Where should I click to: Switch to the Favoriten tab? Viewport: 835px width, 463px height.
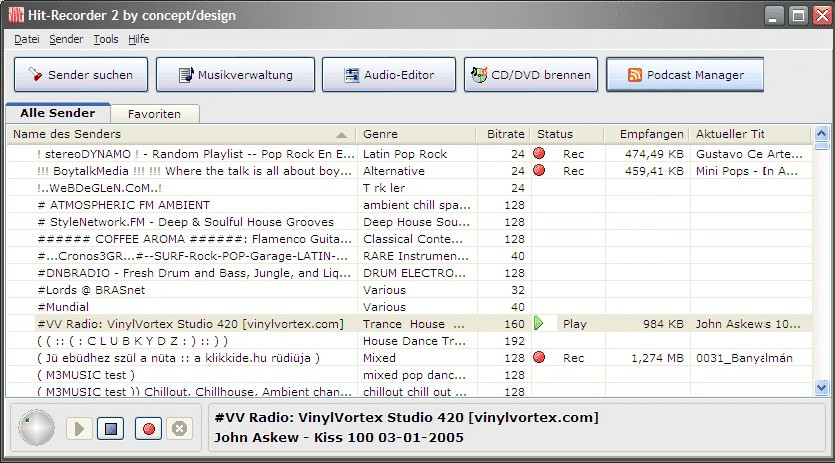click(x=154, y=114)
